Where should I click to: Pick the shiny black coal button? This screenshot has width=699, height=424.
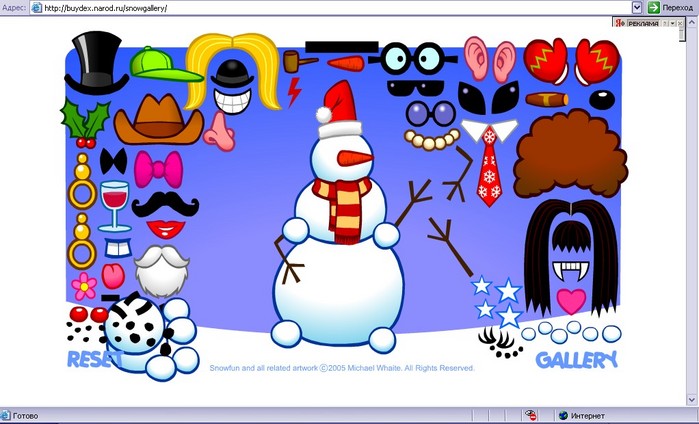coord(602,100)
